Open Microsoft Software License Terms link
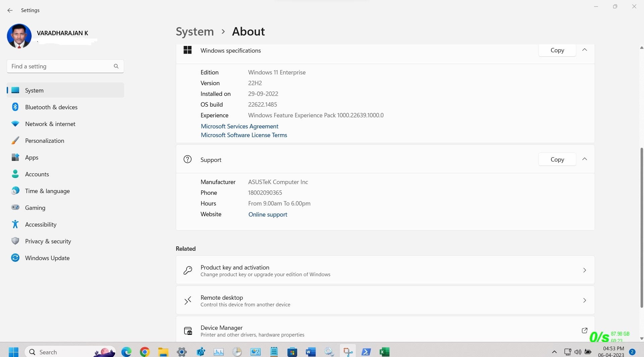The width and height of the screenshot is (644, 357). 244,135
